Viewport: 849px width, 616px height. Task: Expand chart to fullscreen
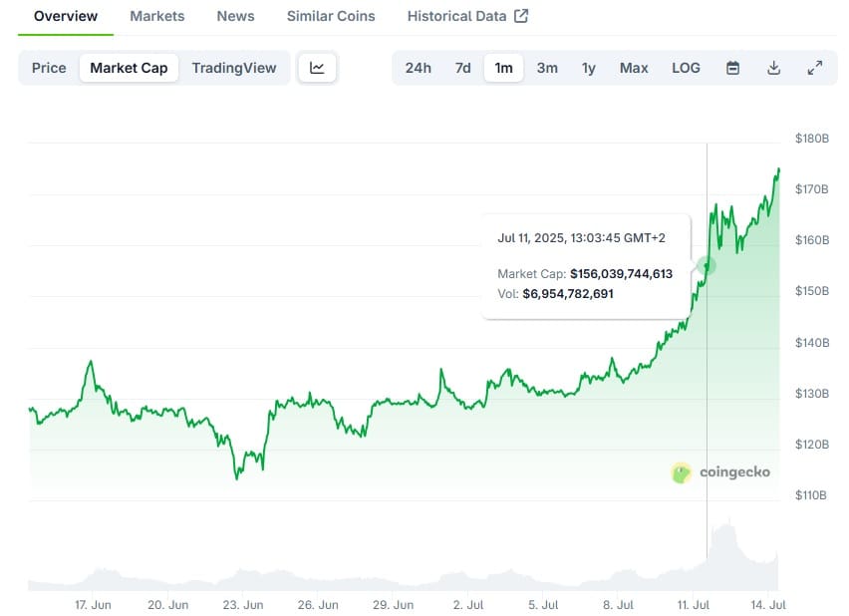coord(815,68)
